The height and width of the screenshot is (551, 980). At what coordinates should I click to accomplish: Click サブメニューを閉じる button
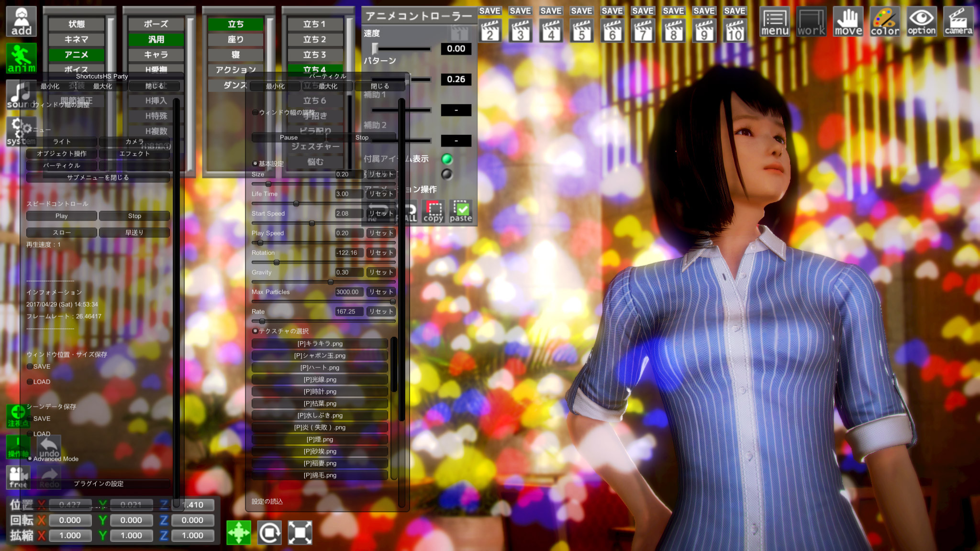tap(98, 177)
